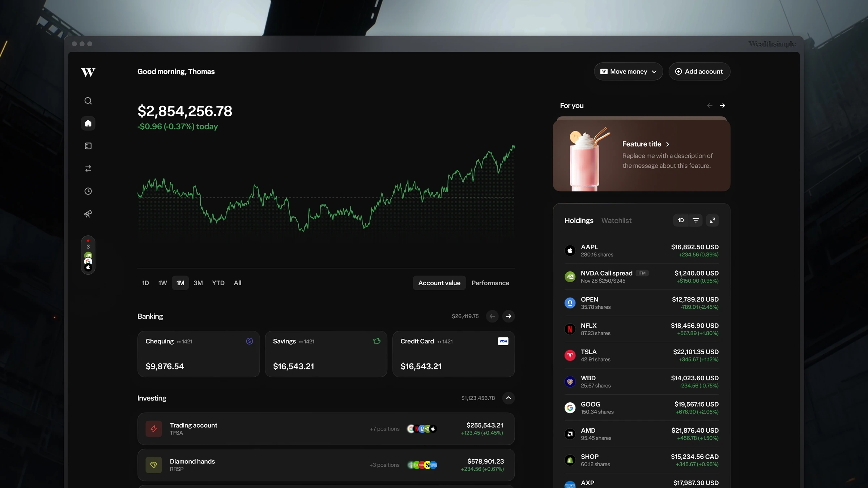Open transfers using the sidebar arrows icon
This screenshot has width=868, height=488.
88,168
